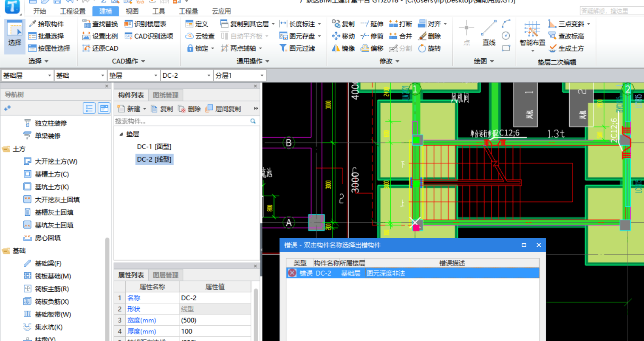The height and width of the screenshot is (341, 644).
Task: Click 复制 in component list toolbar
Action: pos(162,109)
